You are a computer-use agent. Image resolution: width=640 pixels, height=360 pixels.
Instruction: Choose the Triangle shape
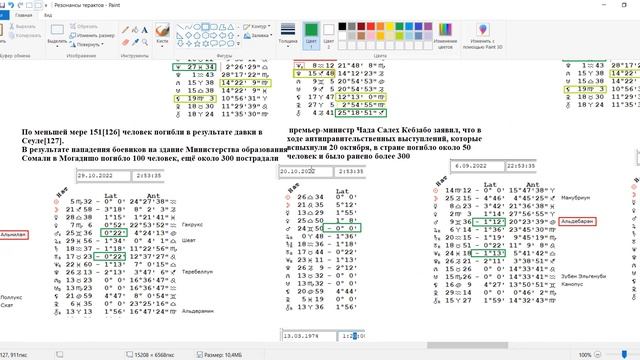click(231, 27)
